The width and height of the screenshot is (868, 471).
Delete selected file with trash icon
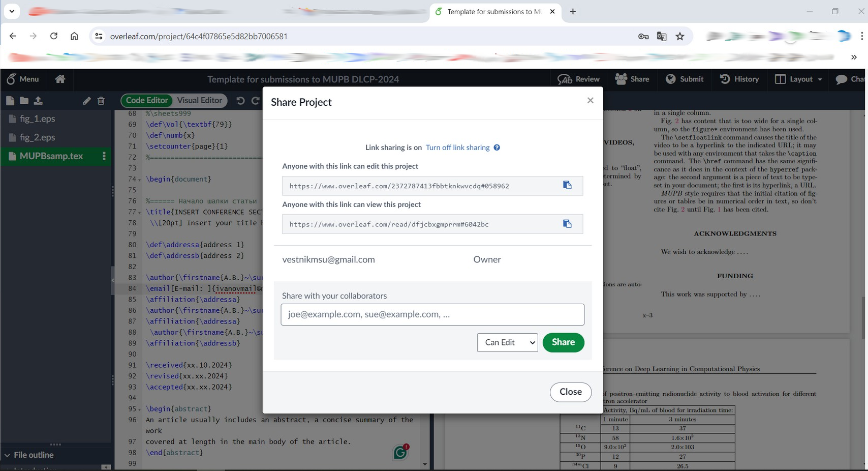tap(101, 101)
